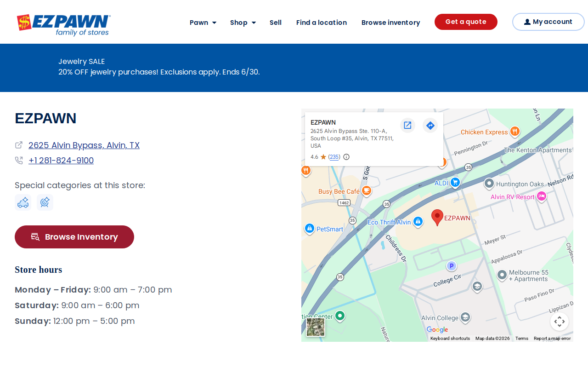The height and width of the screenshot is (368, 588).
Task: Click the phone icon beside the number
Action: [x=19, y=161]
